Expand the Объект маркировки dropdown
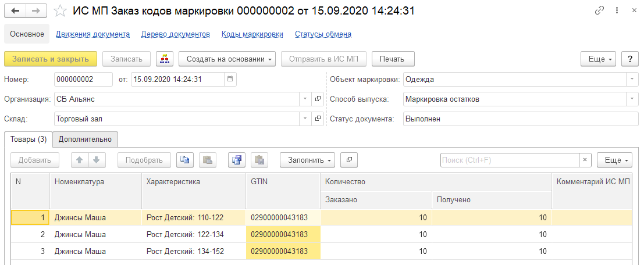The image size is (644, 265). click(631, 80)
